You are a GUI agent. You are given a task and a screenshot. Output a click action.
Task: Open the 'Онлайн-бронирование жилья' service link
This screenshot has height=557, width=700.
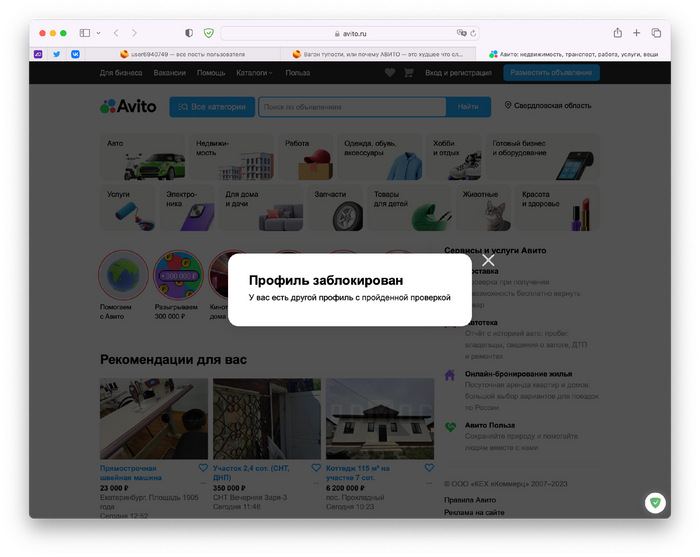click(x=518, y=374)
